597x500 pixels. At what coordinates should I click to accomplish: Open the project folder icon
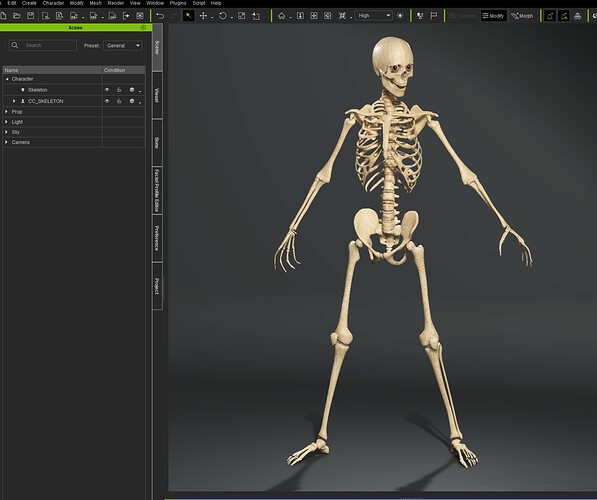[x=16, y=16]
